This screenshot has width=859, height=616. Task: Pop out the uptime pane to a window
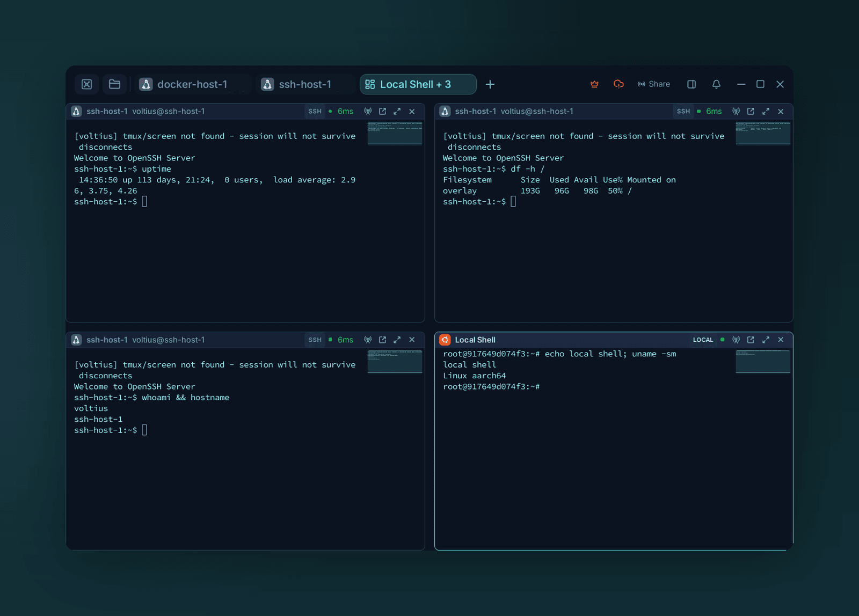click(382, 111)
